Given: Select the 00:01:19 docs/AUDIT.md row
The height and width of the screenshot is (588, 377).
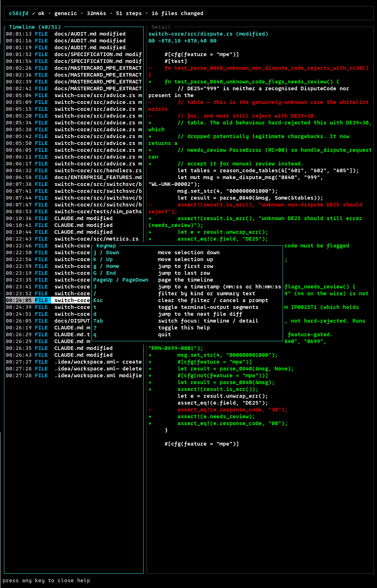Looking at the screenshot, I should 74,47.
